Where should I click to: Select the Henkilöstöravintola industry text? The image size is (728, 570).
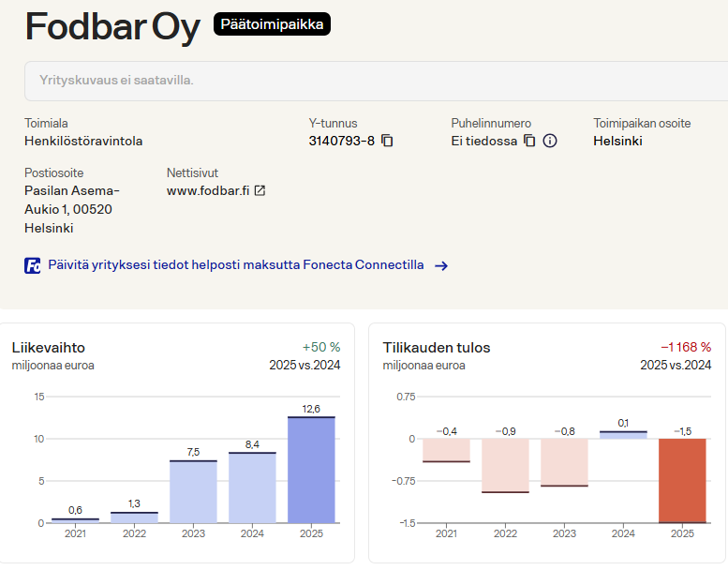click(83, 141)
